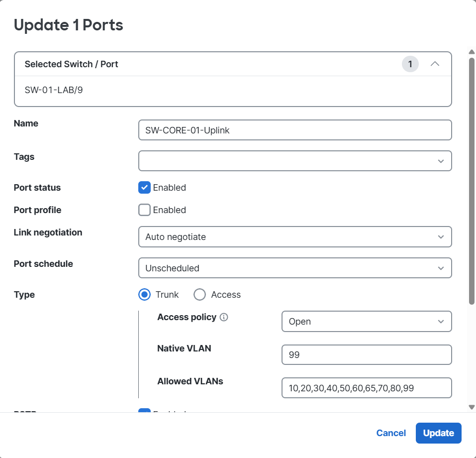Click the Access policy info icon

coord(224,318)
